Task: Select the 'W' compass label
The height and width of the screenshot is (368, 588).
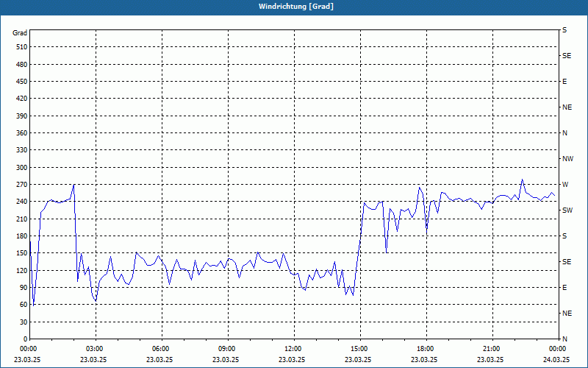Action: click(565, 185)
